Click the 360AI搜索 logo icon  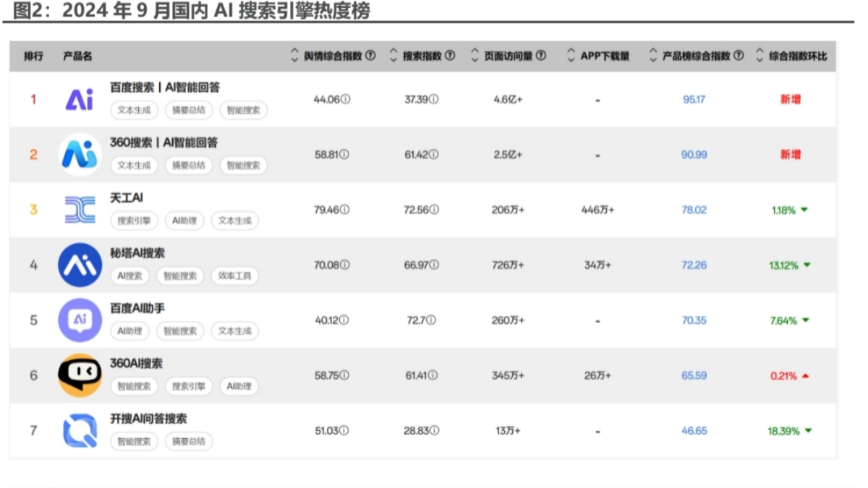(x=80, y=375)
